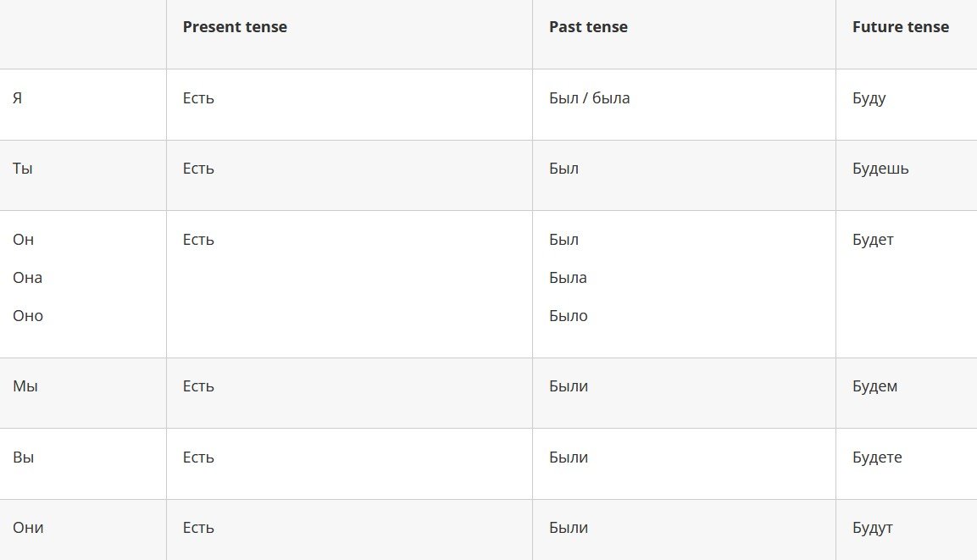977x560 pixels.
Task: Click the word Оно in pronoun column
Action: 28,316
